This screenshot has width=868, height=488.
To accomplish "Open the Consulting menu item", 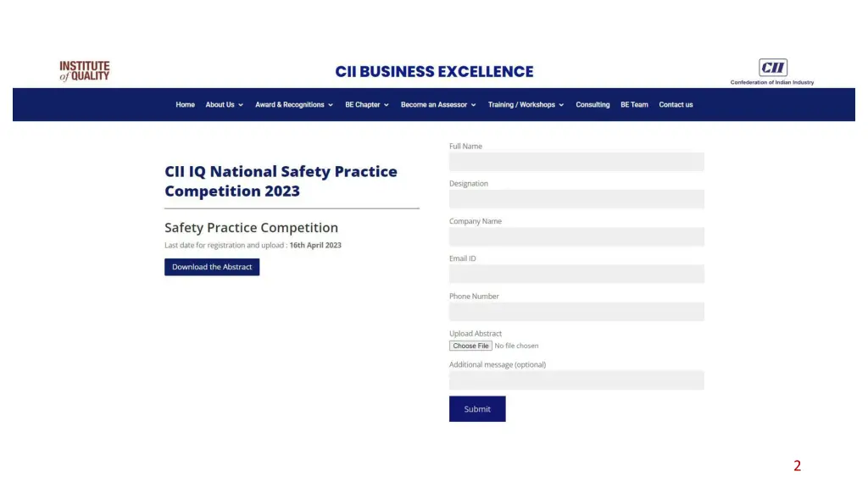I will click(593, 104).
